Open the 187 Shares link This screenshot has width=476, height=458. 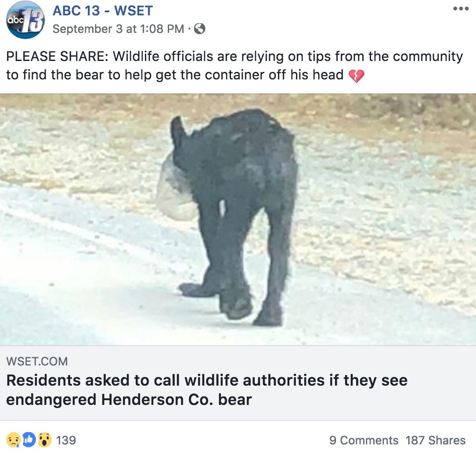(435, 440)
